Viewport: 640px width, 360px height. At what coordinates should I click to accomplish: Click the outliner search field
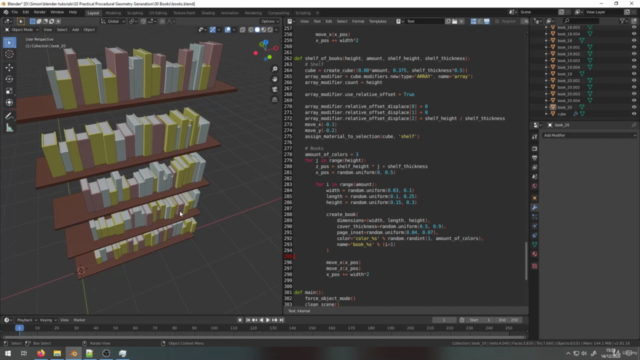tap(581, 21)
